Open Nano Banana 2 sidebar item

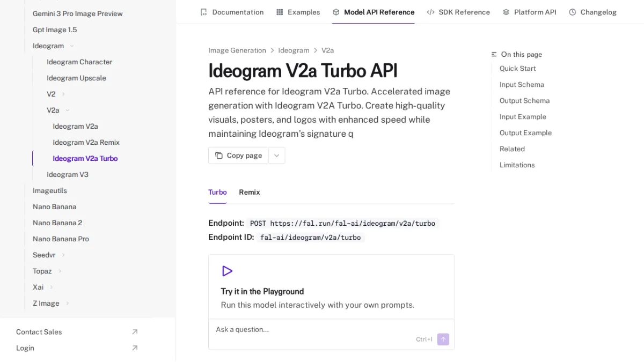pos(57,223)
